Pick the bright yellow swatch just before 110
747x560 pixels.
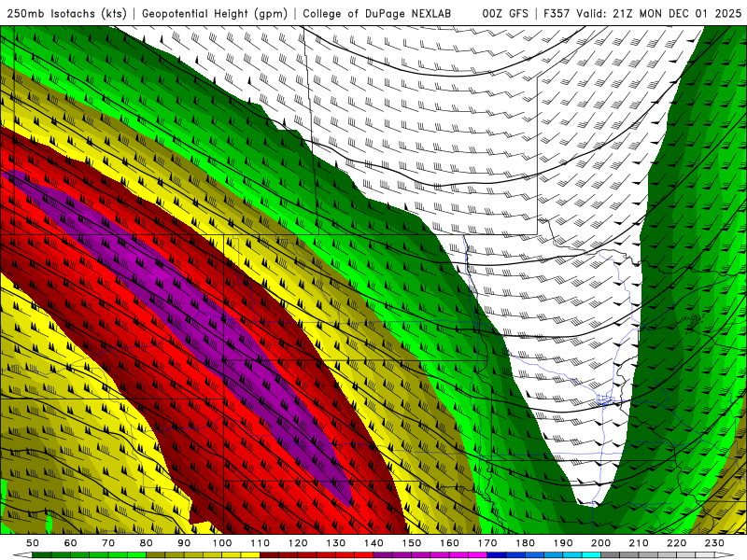(x=250, y=554)
